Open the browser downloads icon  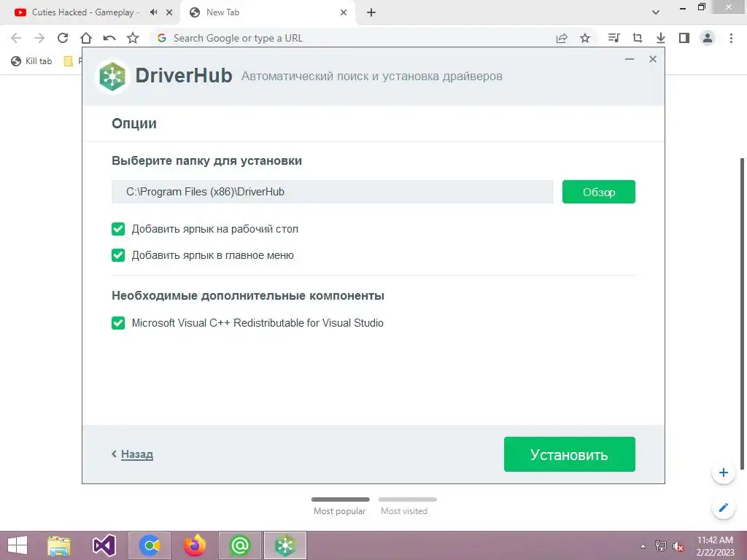661,38
